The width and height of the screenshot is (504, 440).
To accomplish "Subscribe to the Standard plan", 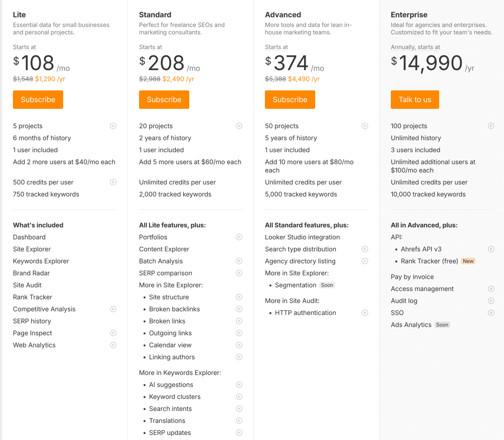I will (x=164, y=100).
